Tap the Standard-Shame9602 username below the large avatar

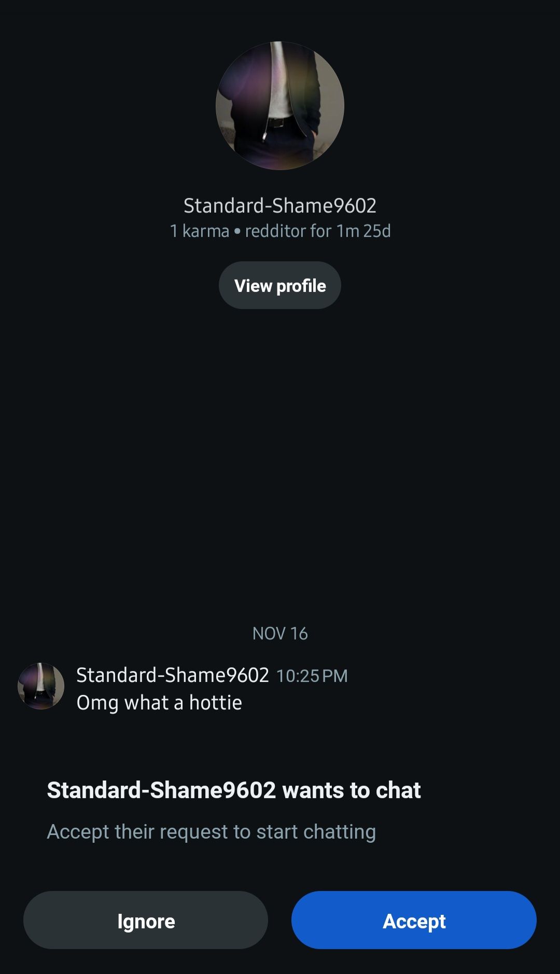(280, 206)
